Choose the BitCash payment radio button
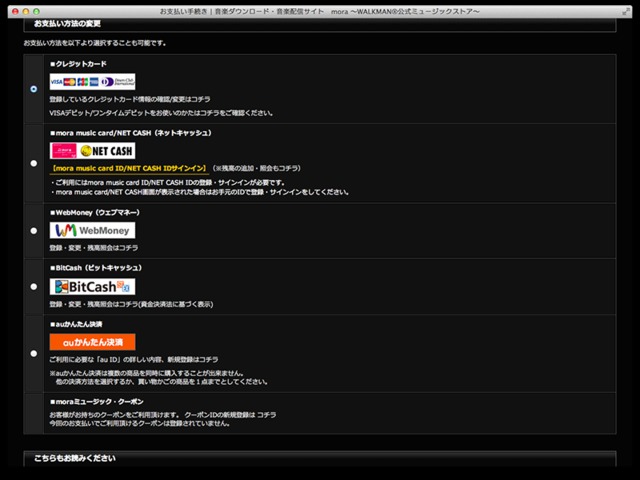The height and width of the screenshot is (480, 640). point(34,287)
